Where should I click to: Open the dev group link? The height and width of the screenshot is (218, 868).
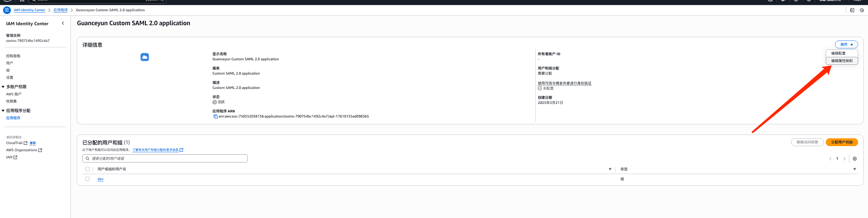[x=100, y=179]
